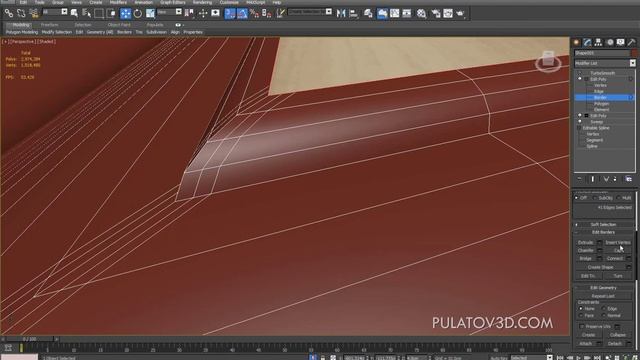640x360 pixels.
Task: Select the Select and Link tool
Action: [9, 13]
